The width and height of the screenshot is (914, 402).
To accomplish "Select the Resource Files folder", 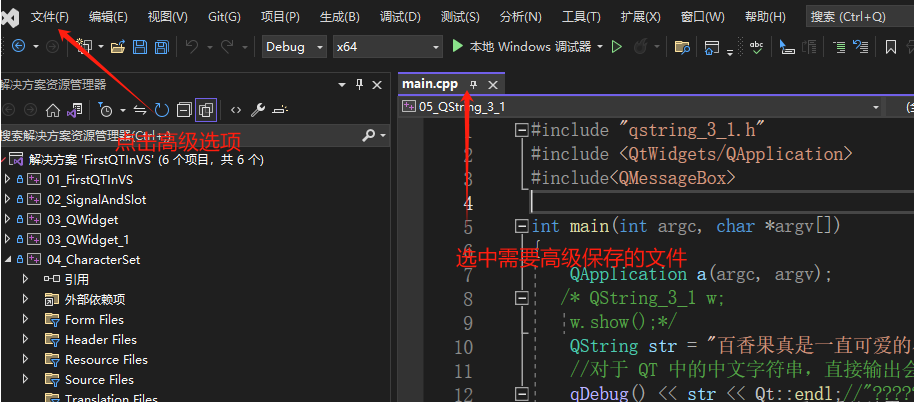I will [x=106, y=359].
